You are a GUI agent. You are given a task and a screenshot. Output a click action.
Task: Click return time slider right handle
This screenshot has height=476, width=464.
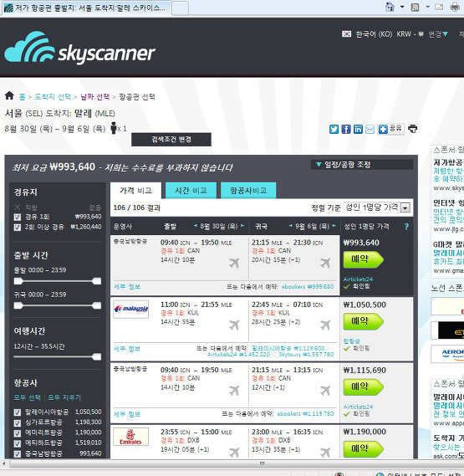(x=97, y=305)
